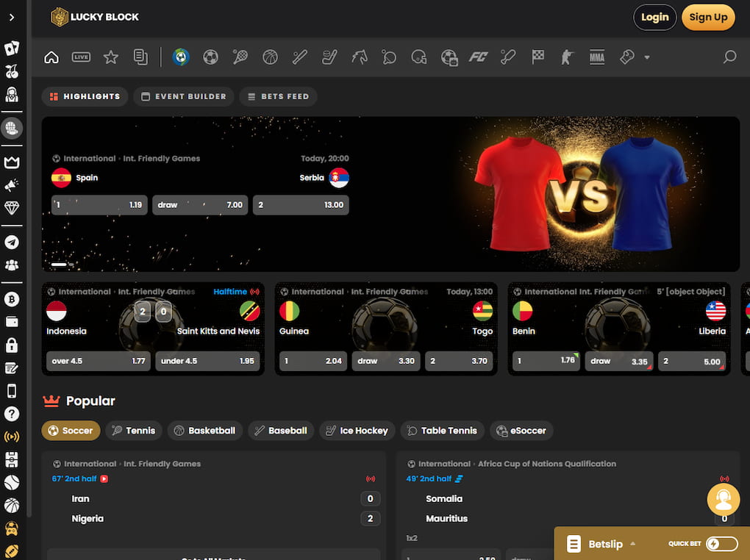Open the live support chat bubble
750x560 pixels.
pyautogui.click(x=724, y=500)
